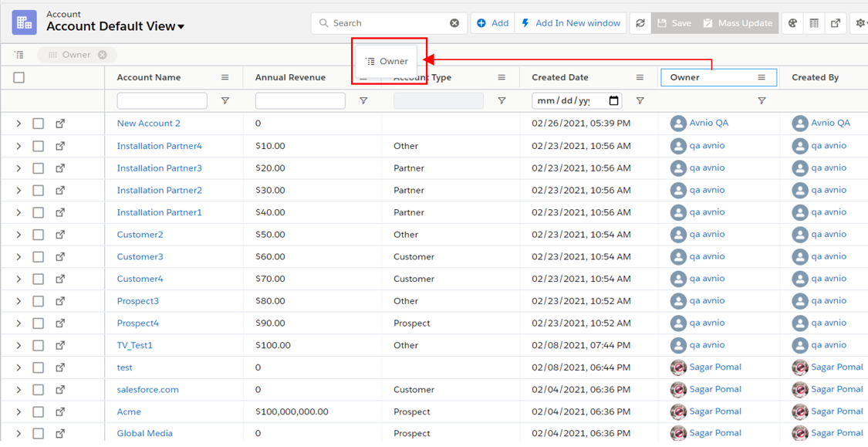Tick the select-all checkbox in header
Viewport: 868px width, 447px height.
(x=19, y=77)
